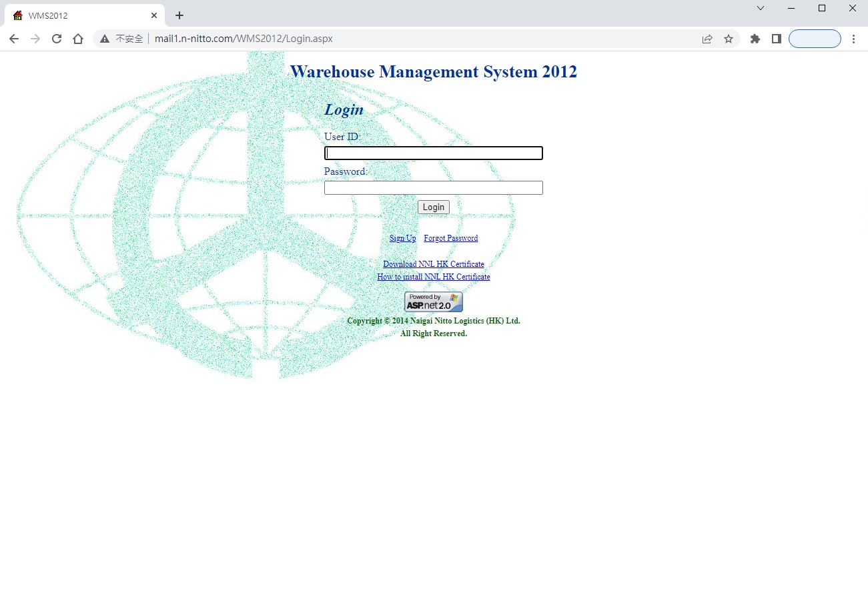The height and width of the screenshot is (605, 868).
Task: Click the copyright Naigai Nitto Logistics text
Action: (x=434, y=321)
